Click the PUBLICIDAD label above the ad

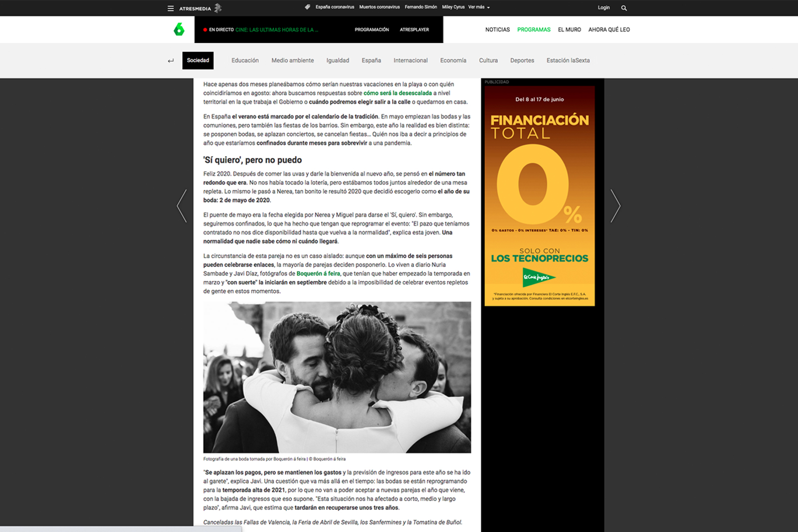[x=497, y=82]
